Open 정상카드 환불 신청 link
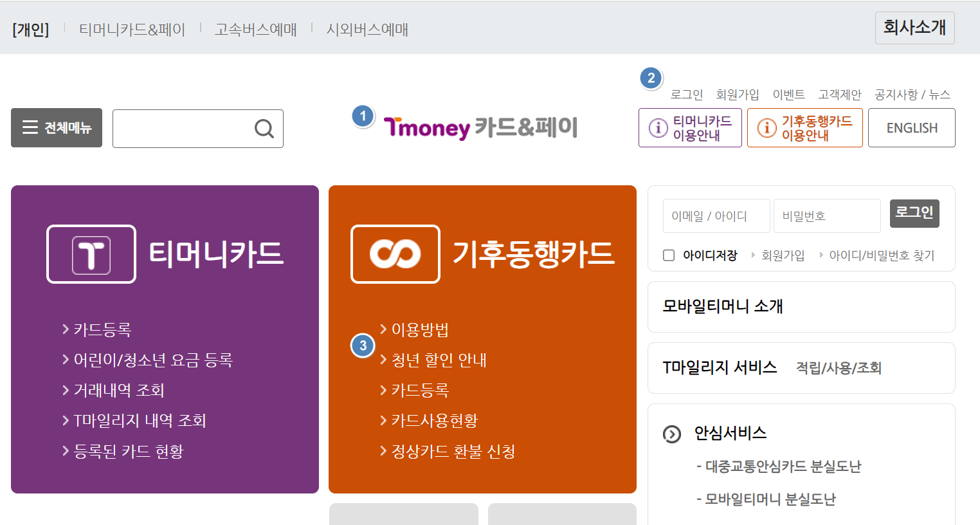 tap(453, 451)
